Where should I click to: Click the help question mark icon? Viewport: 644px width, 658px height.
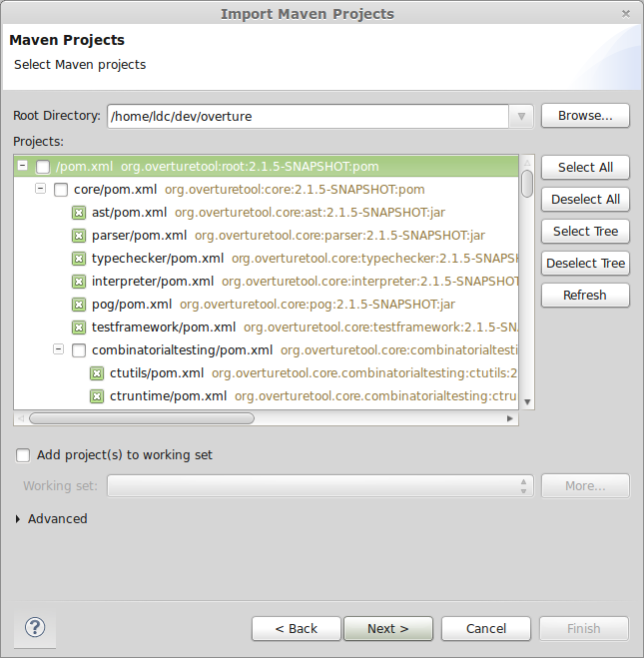[35, 627]
